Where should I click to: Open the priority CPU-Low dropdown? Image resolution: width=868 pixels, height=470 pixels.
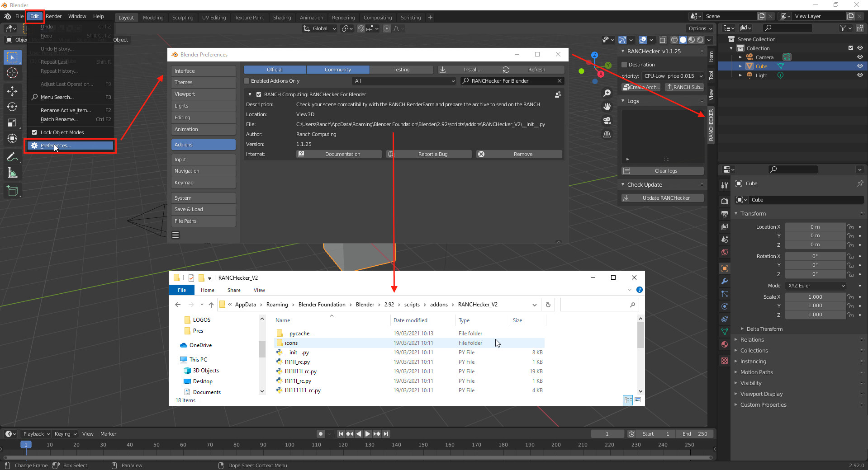pos(673,76)
